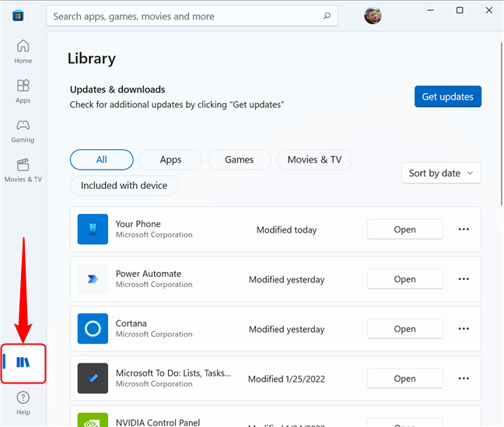Viewport: 504px width, 427px height.
Task: Click the Modified today label
Action: pos(287,230)
